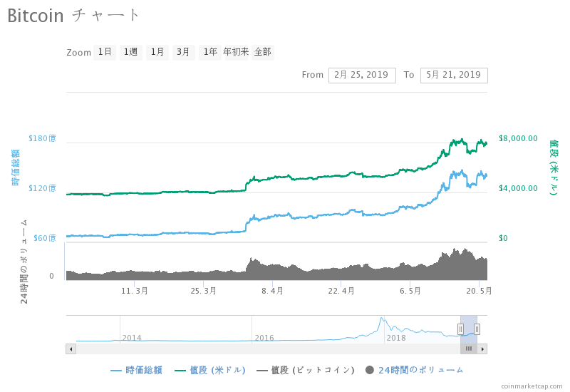Select the 年初来 zoom option
Viewport: 570px width, 392px height.
237,52
